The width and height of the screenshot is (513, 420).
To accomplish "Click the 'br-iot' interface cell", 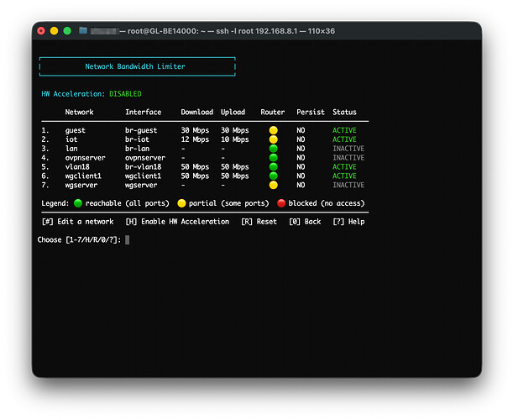I will pyautogui.click(x=137, y=139).
